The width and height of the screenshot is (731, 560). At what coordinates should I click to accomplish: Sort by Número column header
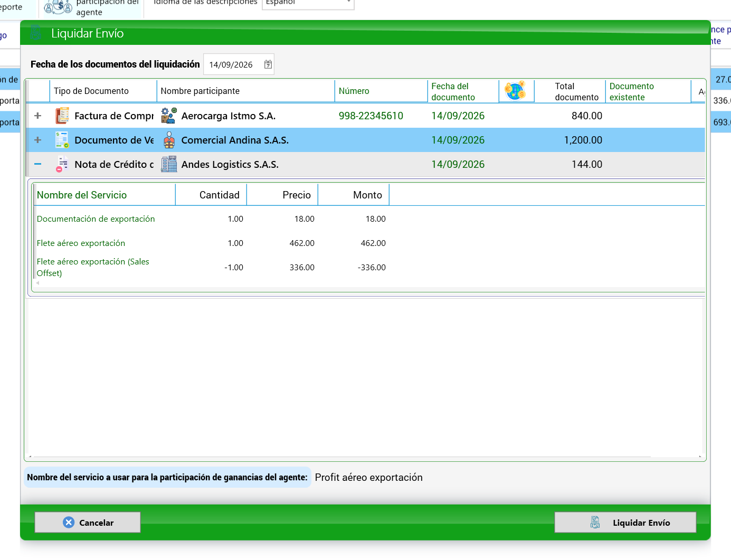[x=381, y=91]
